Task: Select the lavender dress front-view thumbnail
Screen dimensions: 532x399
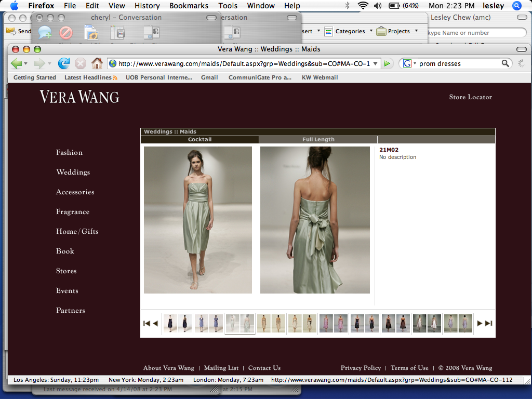Action: 450,323
